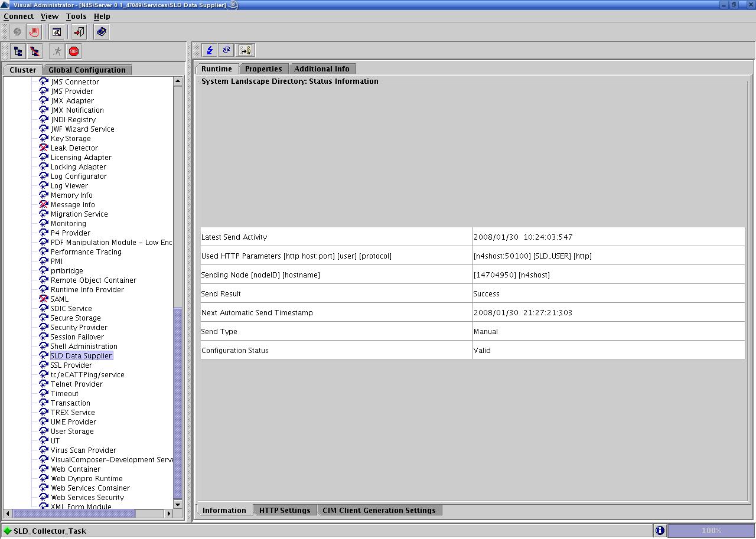The image size is (756, 539).
Task: Open the Tools menu
Action: (76, 17)
